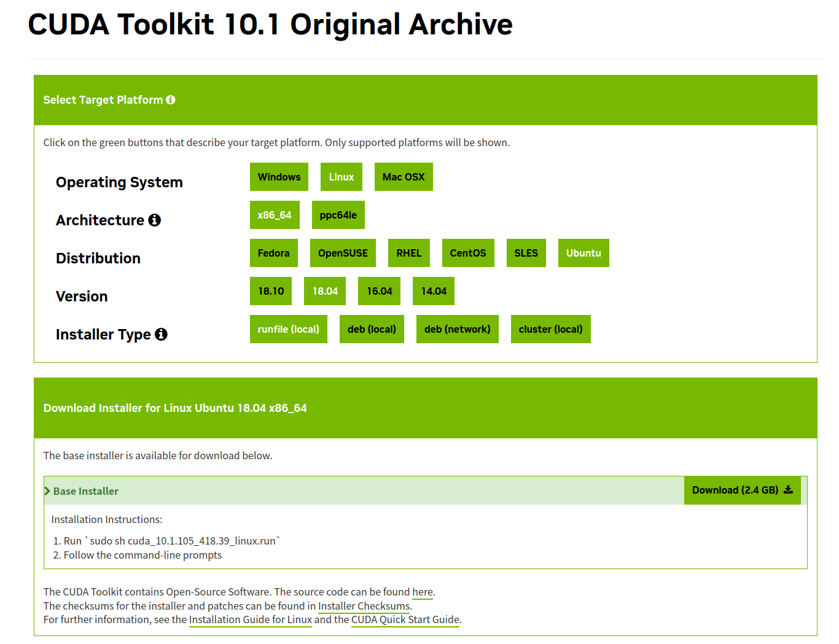Click the Installer Type info icon
839x644 pixels.
click(161, 334)
